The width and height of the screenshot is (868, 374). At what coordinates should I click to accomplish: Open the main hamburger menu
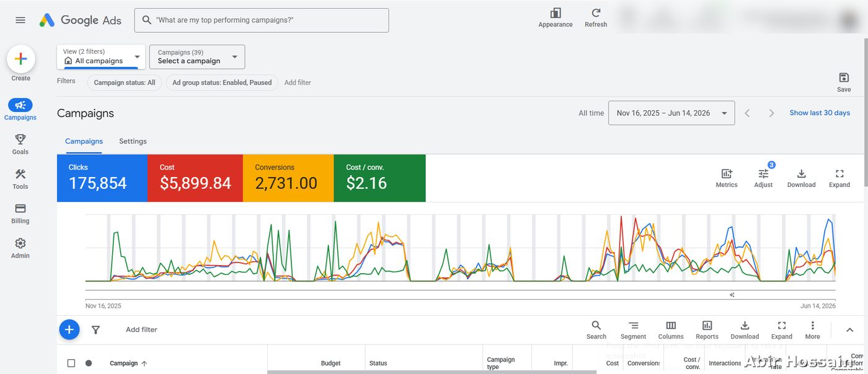[x=20, y=20]
